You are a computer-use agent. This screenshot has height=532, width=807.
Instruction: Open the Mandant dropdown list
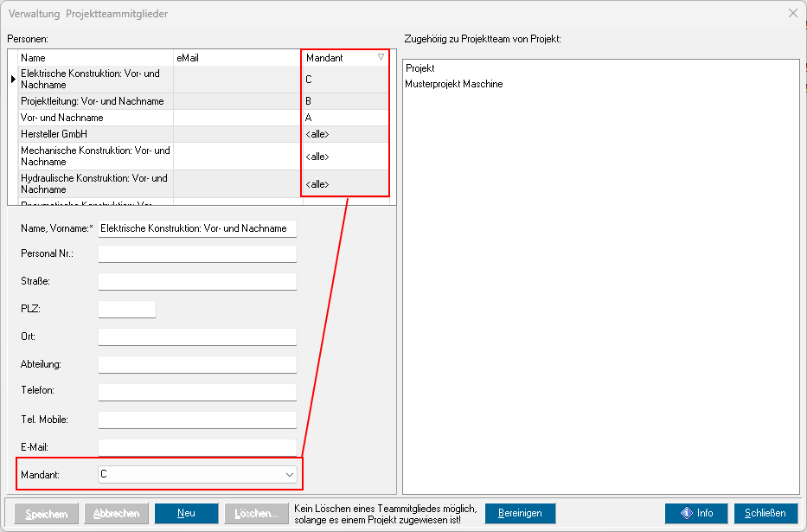[289, 474]
